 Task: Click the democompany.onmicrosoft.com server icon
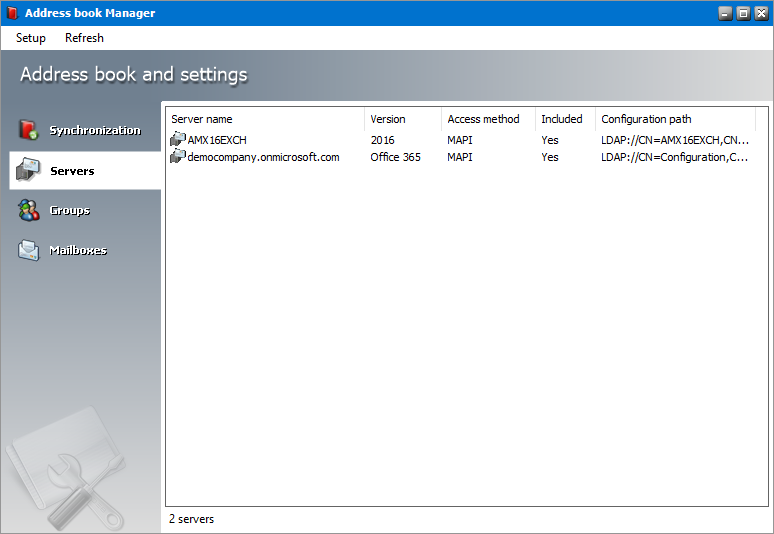point(178,157)
